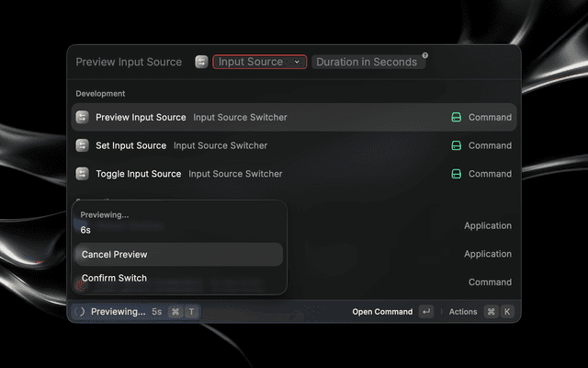Click the info icon beside Duration in Seconds
This screenshot has height=368, width=588.
[425, 56]
